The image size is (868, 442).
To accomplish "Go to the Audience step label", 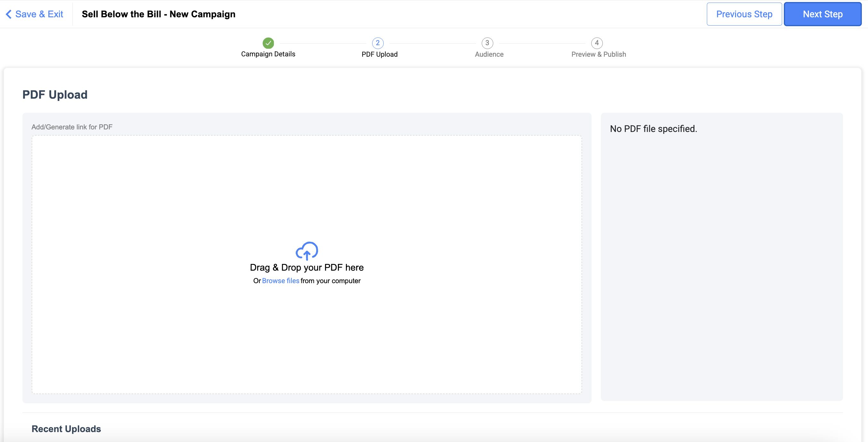I will click(x=489, y=54).
